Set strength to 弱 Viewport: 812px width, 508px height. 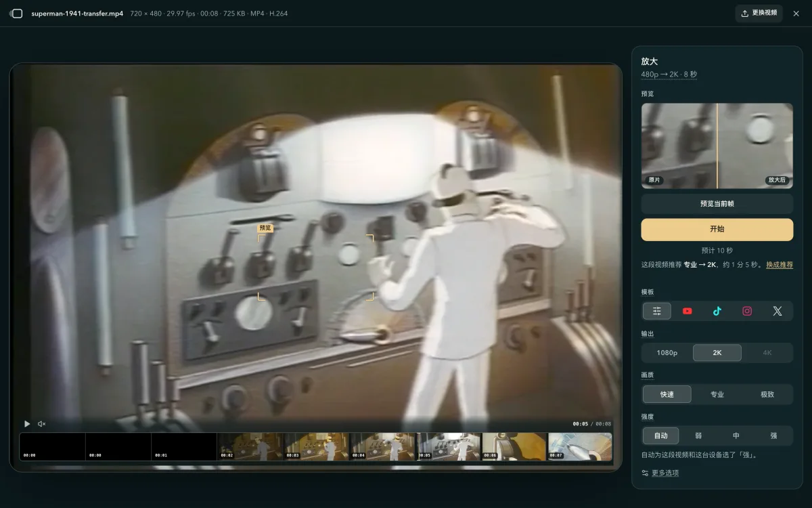[698, 436]
